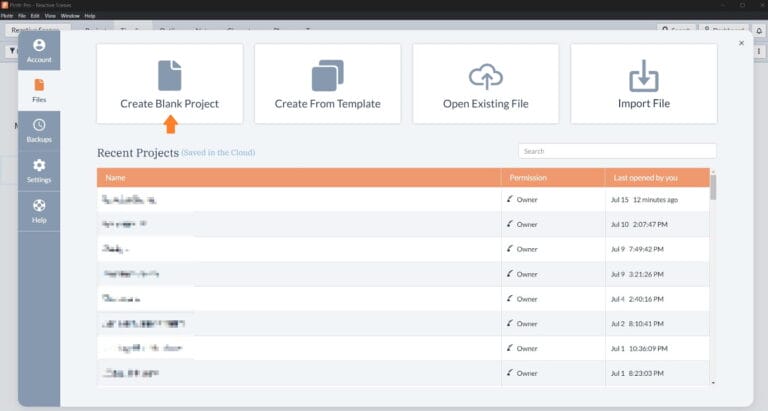The height and width of the screenshot is (411, 768).
Task: Click the recent projects list scrollbar
Action: coord(713,187)
